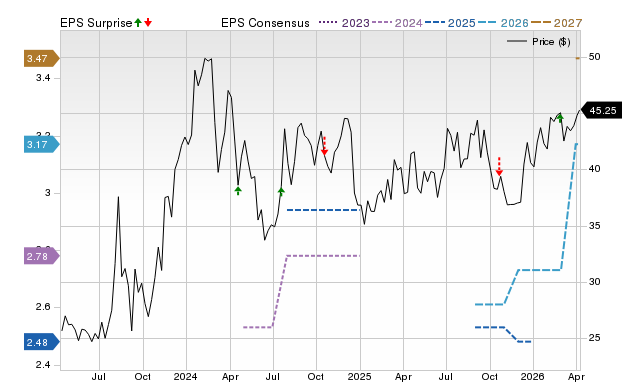Image resolution: width=640 pixels, height=382 pixels.
Task: Click the 2.48 dark blue EPS value tag
Action: [42, 342]
